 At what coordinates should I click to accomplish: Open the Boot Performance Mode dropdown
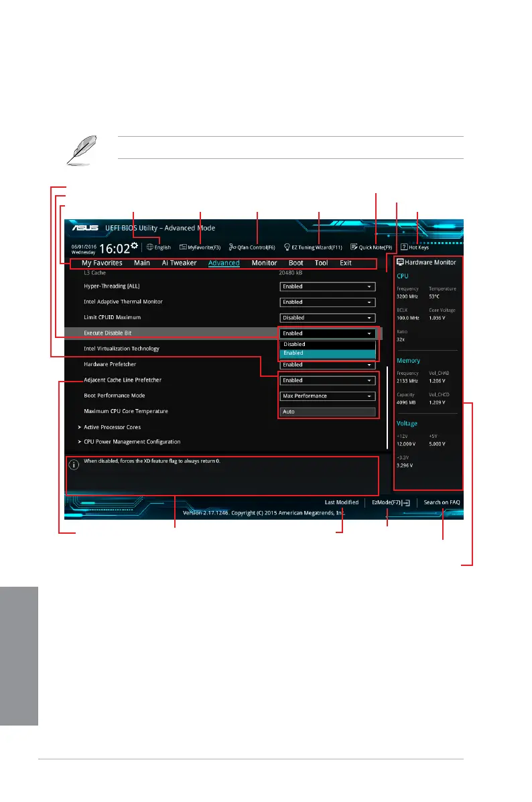click(x=328, y=396)
